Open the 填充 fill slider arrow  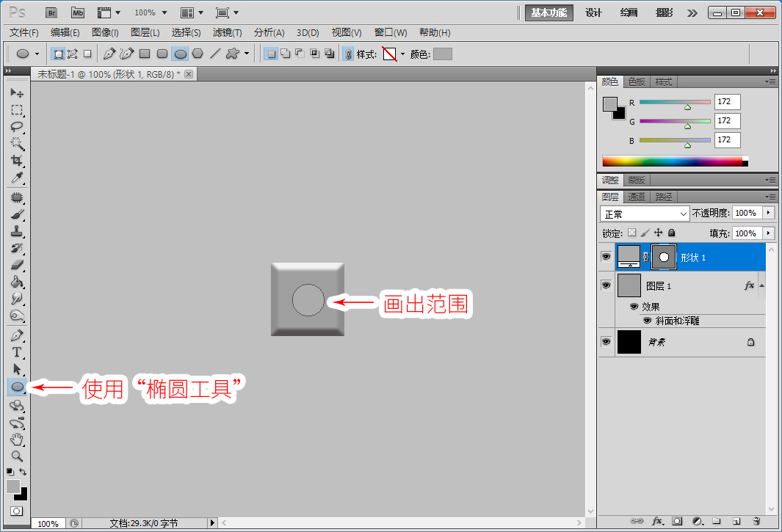(769, 233)
